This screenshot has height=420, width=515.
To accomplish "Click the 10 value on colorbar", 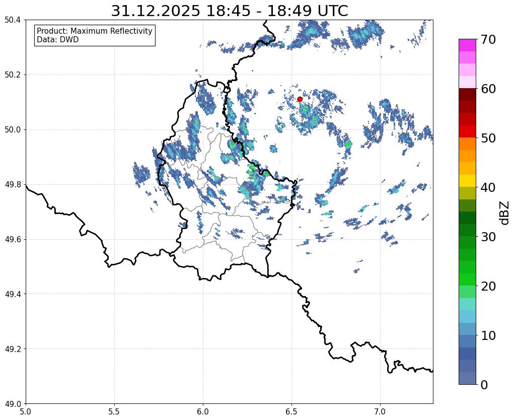I will (488, 335).
